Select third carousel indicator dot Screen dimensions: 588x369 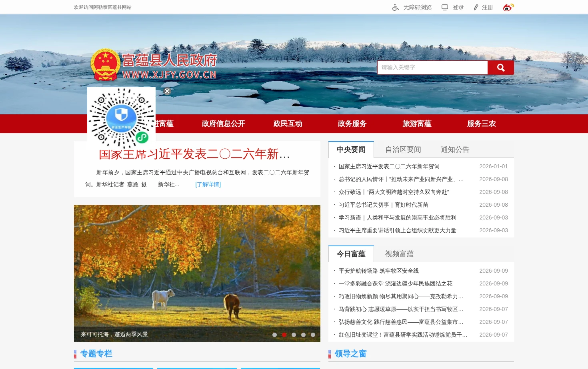[x=294, y=335]
